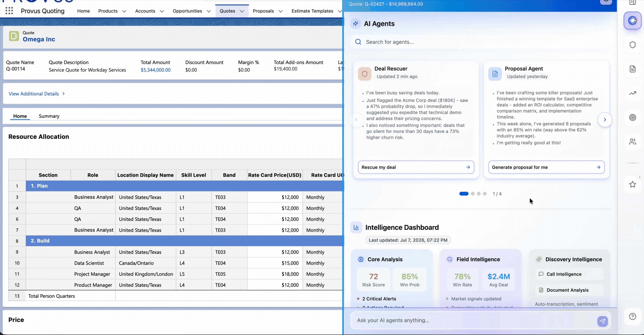Click the Rescue my deal button
This screenshot has height=335, width=644.
pyautogui.click(x=416, y=167)
